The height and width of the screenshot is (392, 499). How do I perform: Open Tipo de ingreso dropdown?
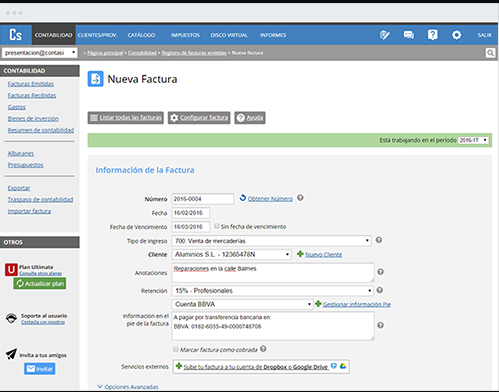click(x=271, y=241)
